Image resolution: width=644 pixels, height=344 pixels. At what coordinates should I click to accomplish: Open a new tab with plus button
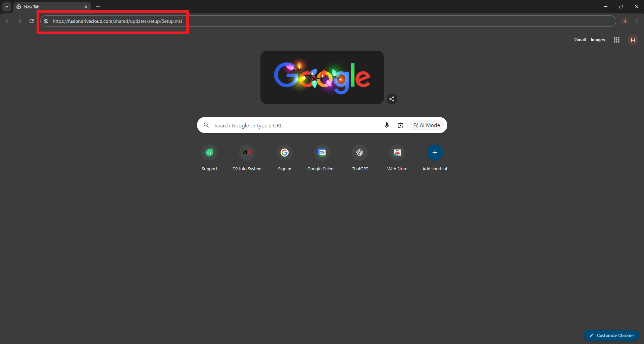[98, 7]
